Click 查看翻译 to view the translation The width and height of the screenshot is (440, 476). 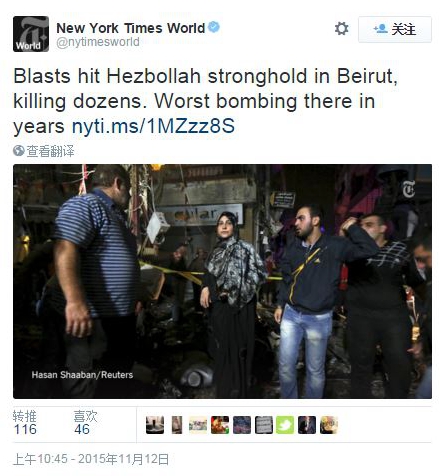point(50,151)
